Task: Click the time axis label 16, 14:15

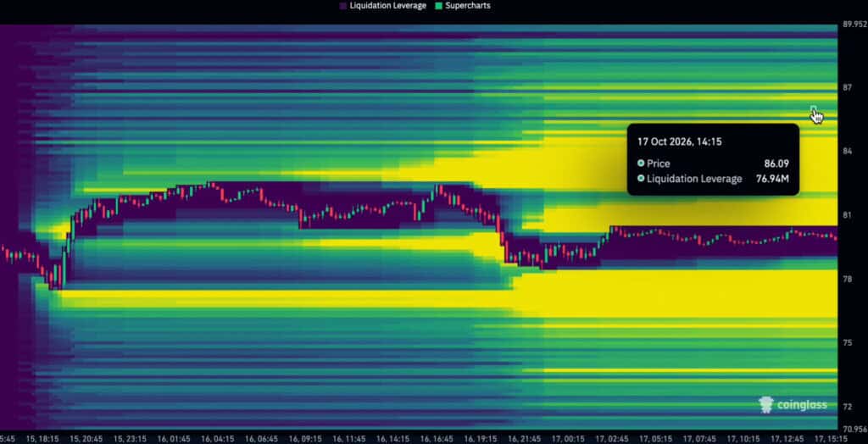Action: tap(392, 438)
